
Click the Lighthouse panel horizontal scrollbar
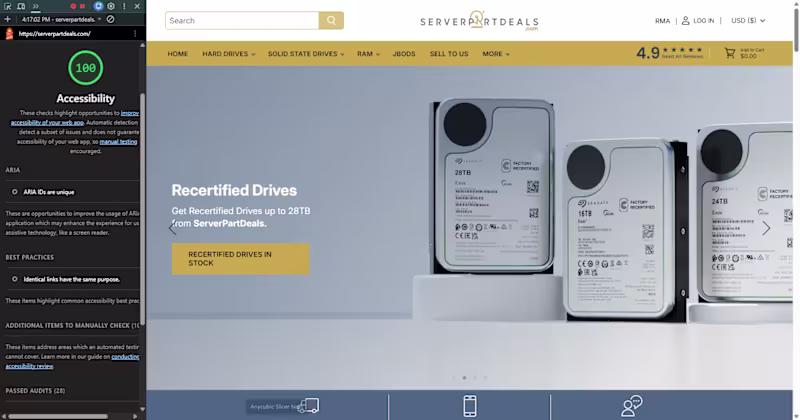[x=58, y=416]
